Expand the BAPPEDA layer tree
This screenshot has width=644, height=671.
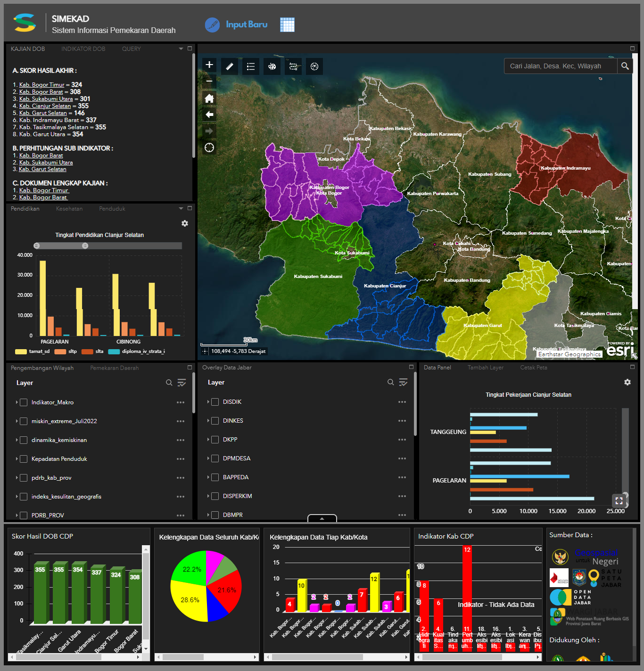pyautogui.click(x=208, y=477)
